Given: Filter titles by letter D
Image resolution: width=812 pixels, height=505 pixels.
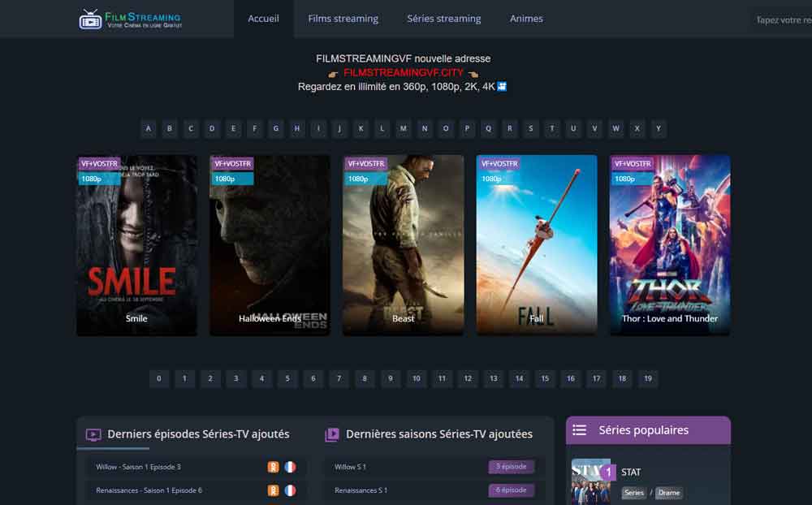Looking at the screenshot, I should [212, 128].
